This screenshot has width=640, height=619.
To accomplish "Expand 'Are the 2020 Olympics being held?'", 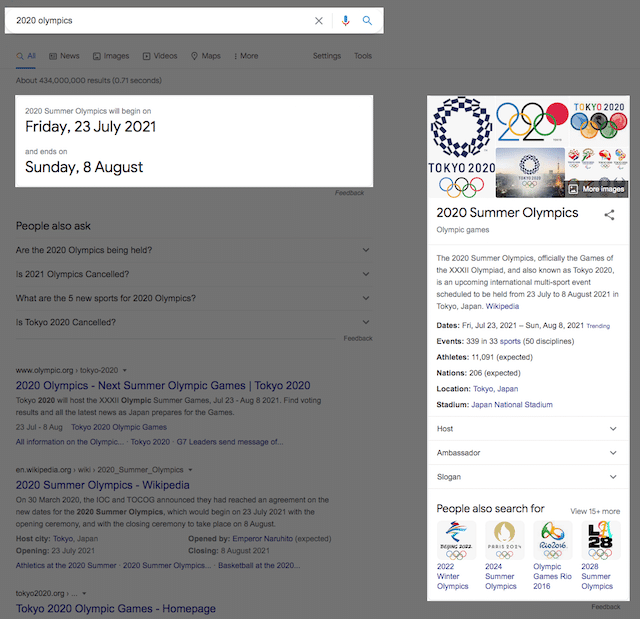I will coord(194,250).
